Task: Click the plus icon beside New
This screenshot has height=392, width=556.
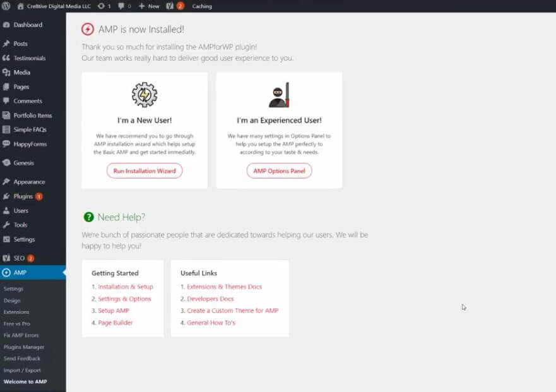Action: tap(141, 6)
